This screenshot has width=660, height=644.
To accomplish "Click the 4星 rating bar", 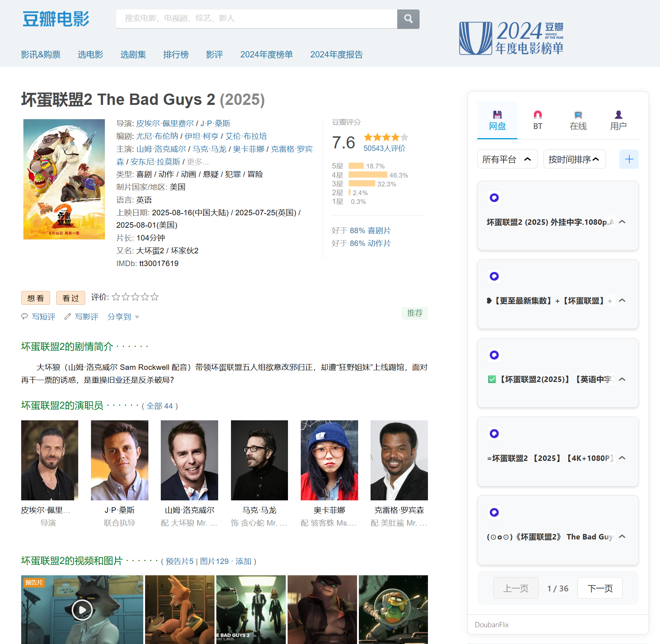I will 368,175.
